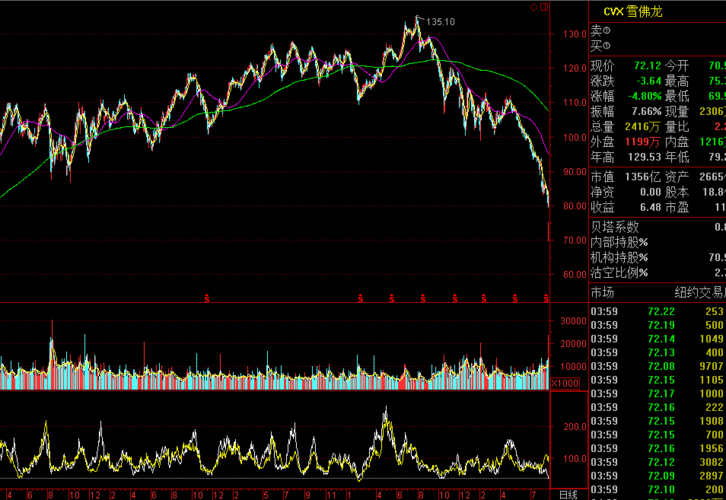Click the tick row priced 72.19

657,325
